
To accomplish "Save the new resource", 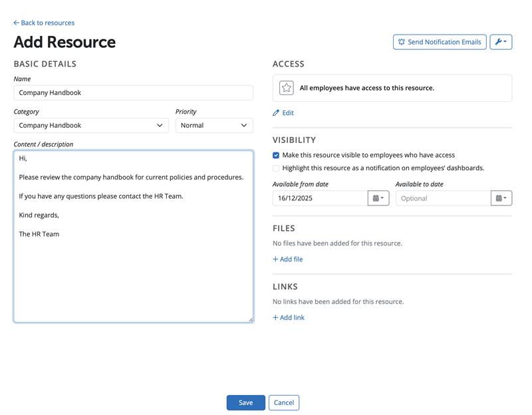I will point(245,402).
